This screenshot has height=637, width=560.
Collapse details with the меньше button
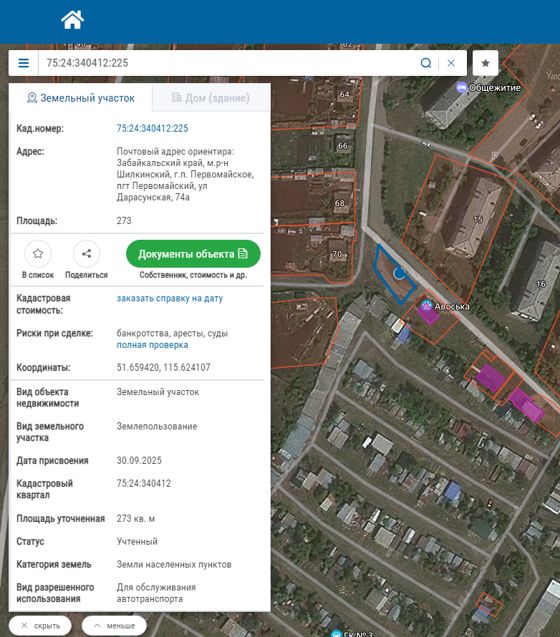point(114,626)
